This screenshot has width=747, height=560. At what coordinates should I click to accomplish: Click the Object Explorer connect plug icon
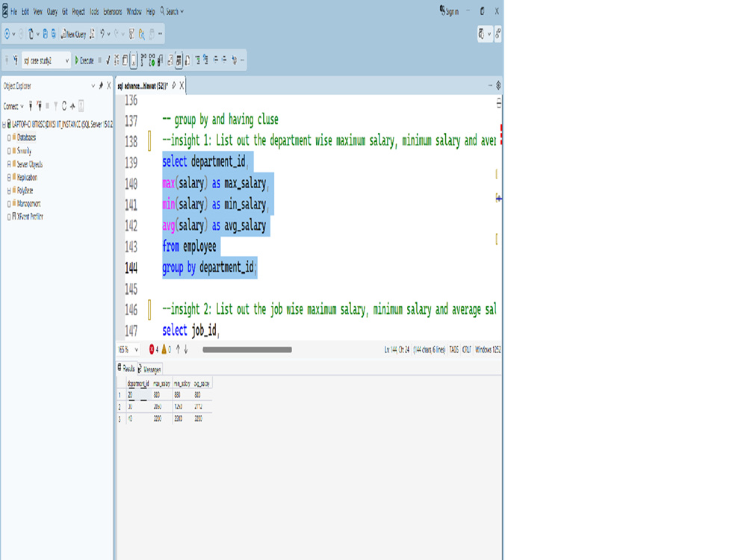(31, 106)
